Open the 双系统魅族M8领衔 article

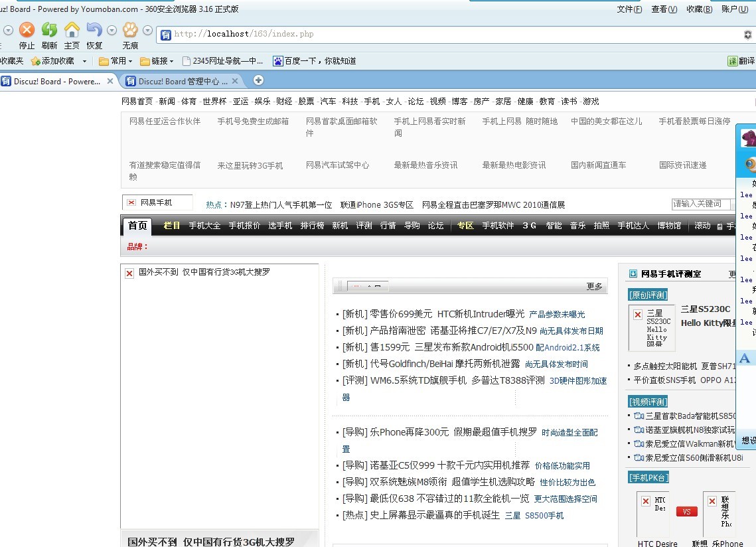(x=452, y=482)
